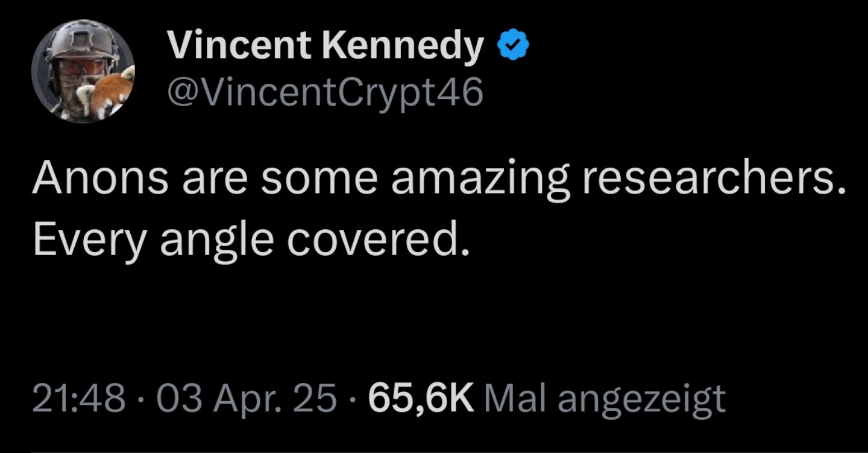Click the 21:48 timestamp

[79, 399]
